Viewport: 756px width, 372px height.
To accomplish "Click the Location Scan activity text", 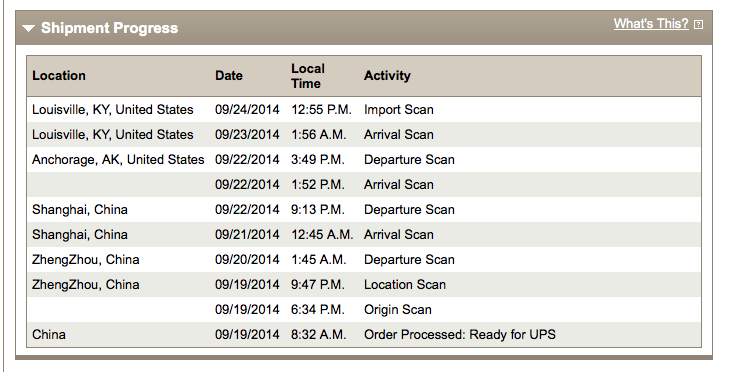I will [405, 285].
